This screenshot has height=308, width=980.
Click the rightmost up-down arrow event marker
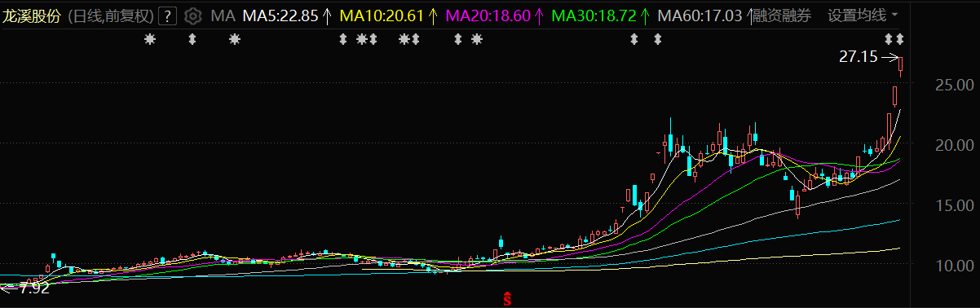[x=900, y=39]
